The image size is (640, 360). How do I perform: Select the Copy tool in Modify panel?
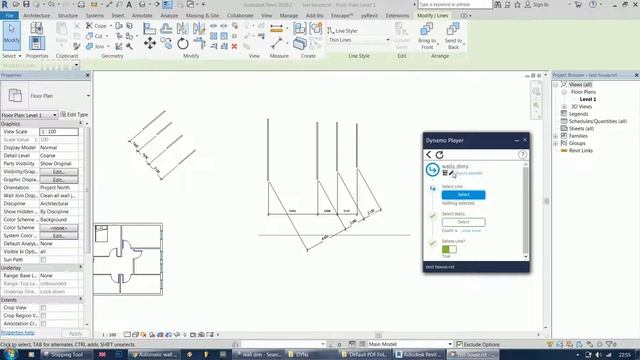click(166, 43)
